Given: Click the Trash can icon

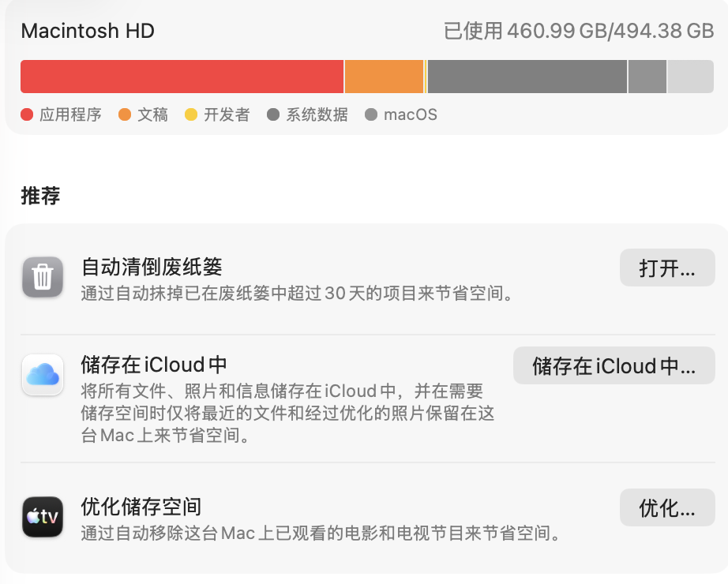Looking at the screenshot, I should [43, 277].
